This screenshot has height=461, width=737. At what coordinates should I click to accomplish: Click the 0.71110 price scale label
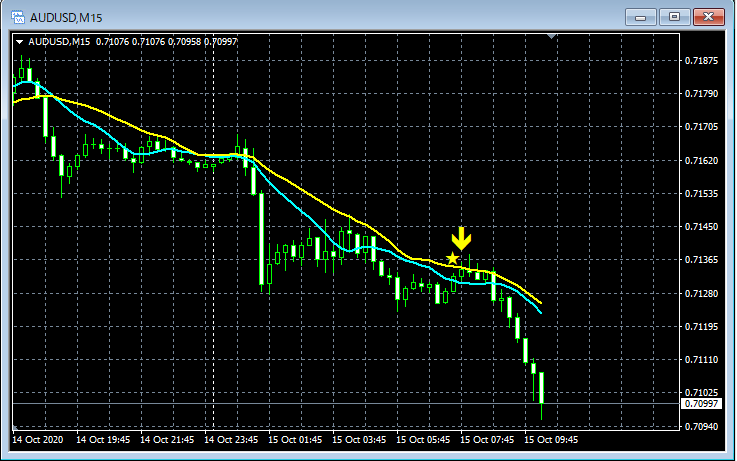click(701, 359)
